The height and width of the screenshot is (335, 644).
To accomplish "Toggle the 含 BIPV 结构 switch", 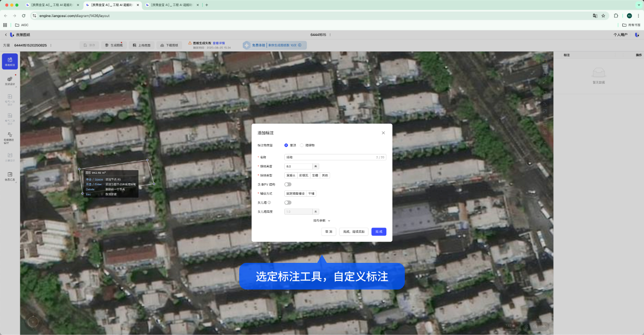I will (288, 184).
